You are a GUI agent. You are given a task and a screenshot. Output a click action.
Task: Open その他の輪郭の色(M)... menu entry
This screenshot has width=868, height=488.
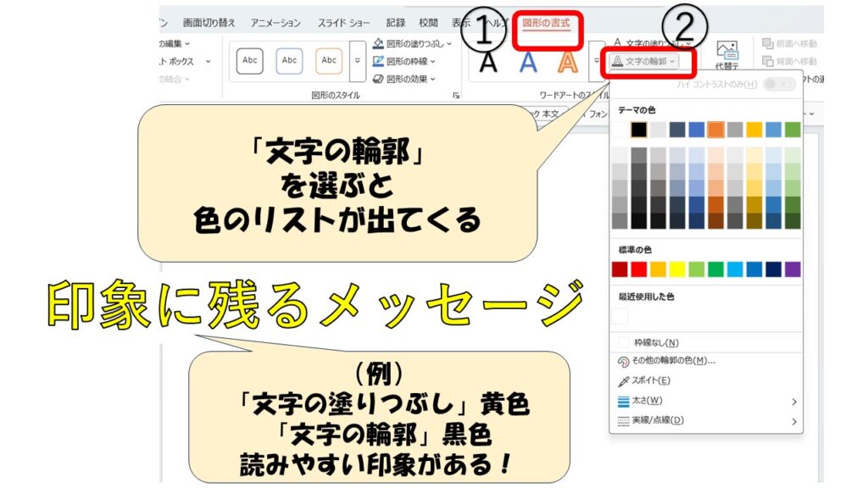click(706, 361)
